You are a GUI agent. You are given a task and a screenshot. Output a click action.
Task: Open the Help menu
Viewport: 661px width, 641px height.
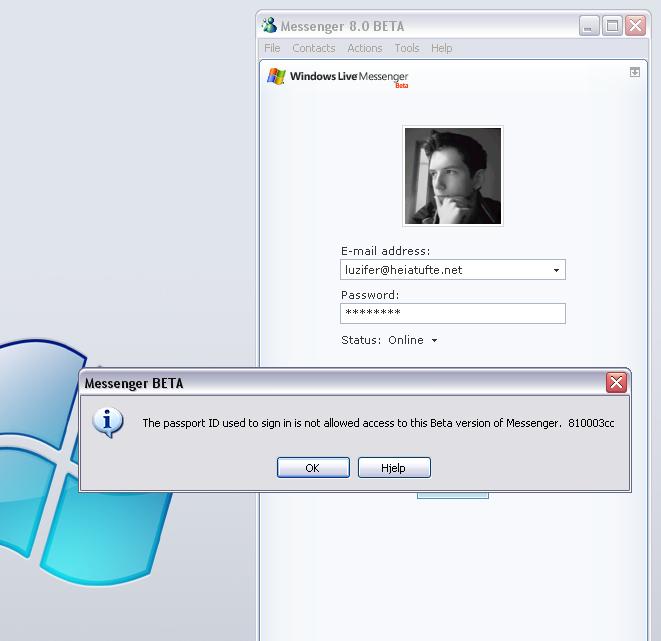coord(441,48)
